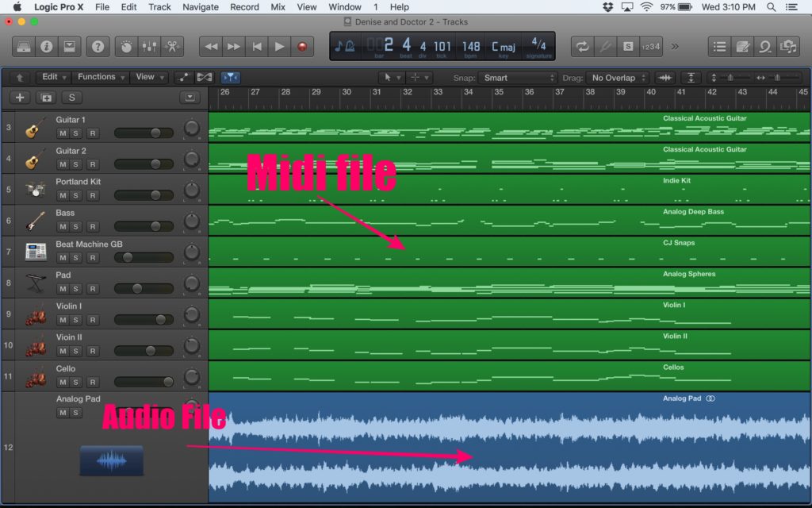Open the Tuner
The image size is (812, 508).
click(x=605, y=47)
